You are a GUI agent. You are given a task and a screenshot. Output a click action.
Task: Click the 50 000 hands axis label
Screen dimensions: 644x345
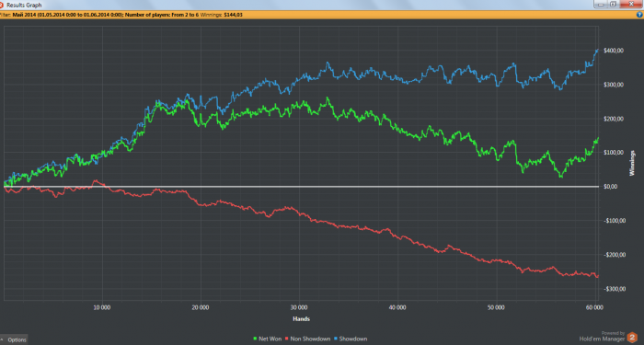coord(496,307)
